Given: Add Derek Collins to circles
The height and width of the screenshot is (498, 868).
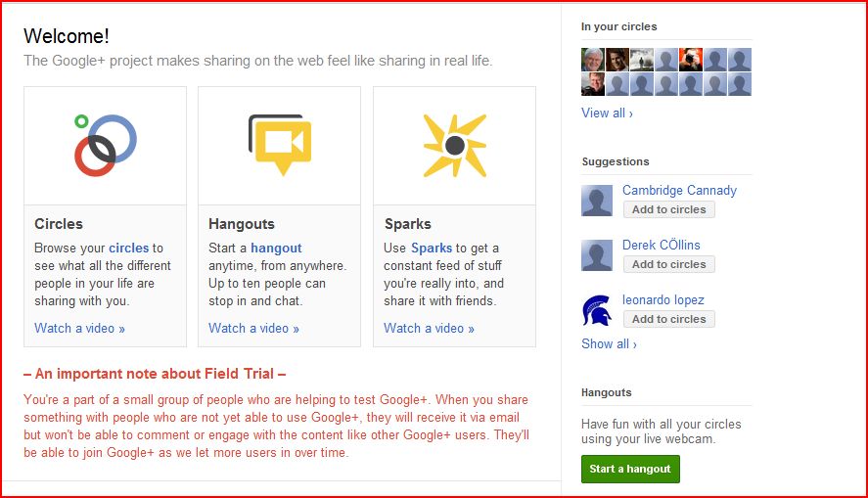Looking at the screenshot, I should click(668, 264).
